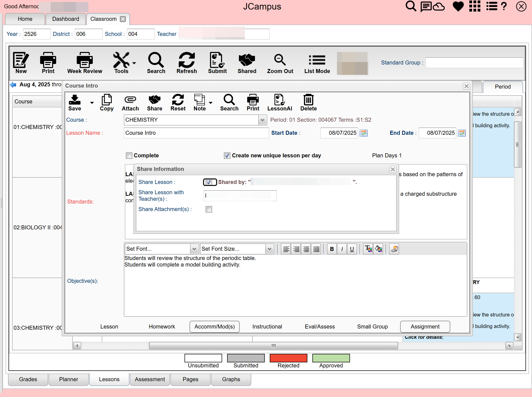Click the horizontal scrollbar thumb
The image size is (532, 397).
pos(273,346)
